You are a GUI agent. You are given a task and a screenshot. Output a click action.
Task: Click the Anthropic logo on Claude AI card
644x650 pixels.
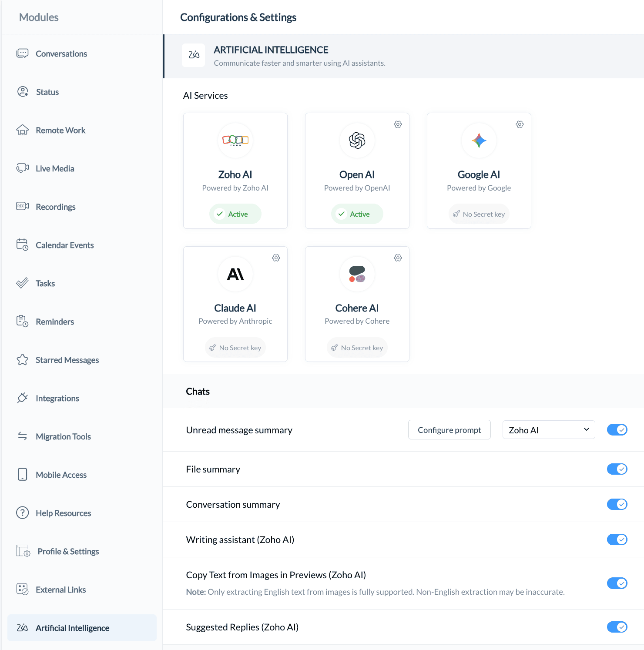coord(235,274)
